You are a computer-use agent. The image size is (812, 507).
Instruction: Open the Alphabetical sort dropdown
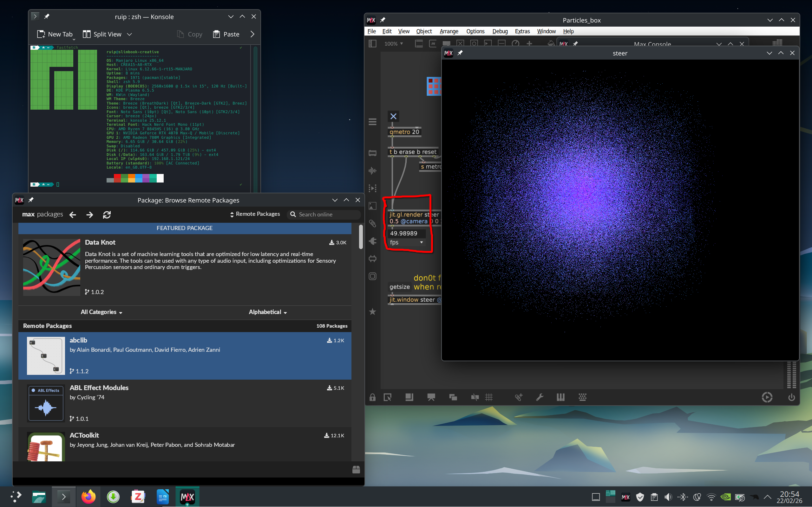pyautogui.click(x=267, y=312)
